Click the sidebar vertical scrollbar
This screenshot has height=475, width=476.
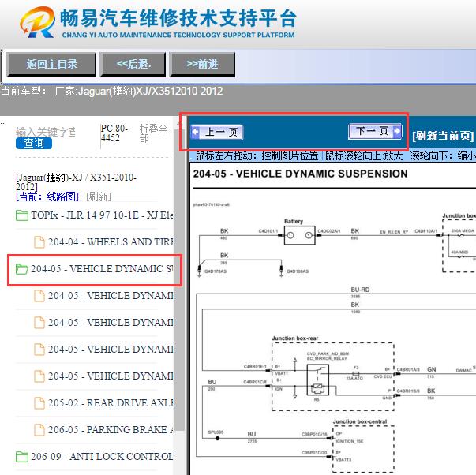click(x=180, y=279)
